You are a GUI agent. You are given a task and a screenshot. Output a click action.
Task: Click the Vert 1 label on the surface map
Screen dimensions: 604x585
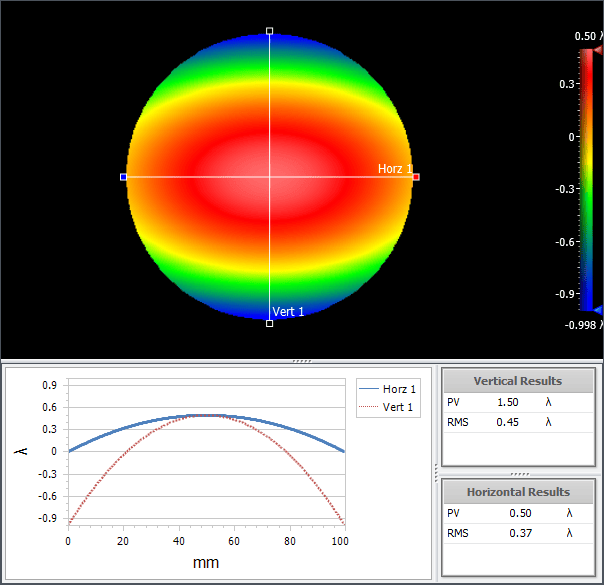pos(288,312)
